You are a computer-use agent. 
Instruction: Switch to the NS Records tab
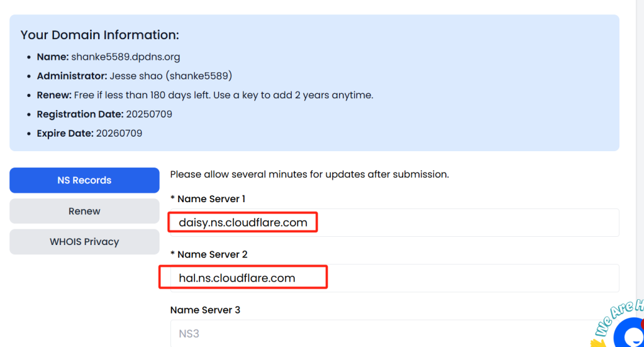tap(84, 180)
